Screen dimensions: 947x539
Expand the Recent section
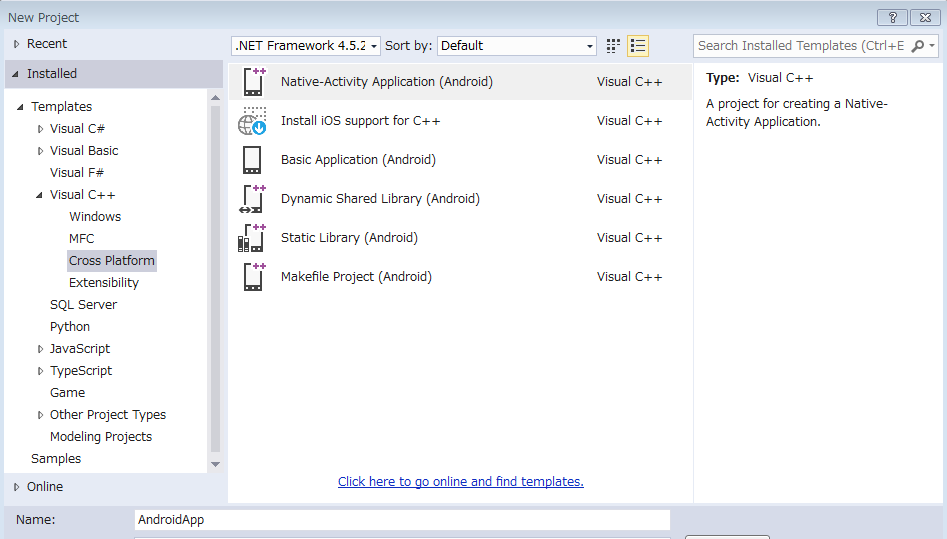pos(16,44)
